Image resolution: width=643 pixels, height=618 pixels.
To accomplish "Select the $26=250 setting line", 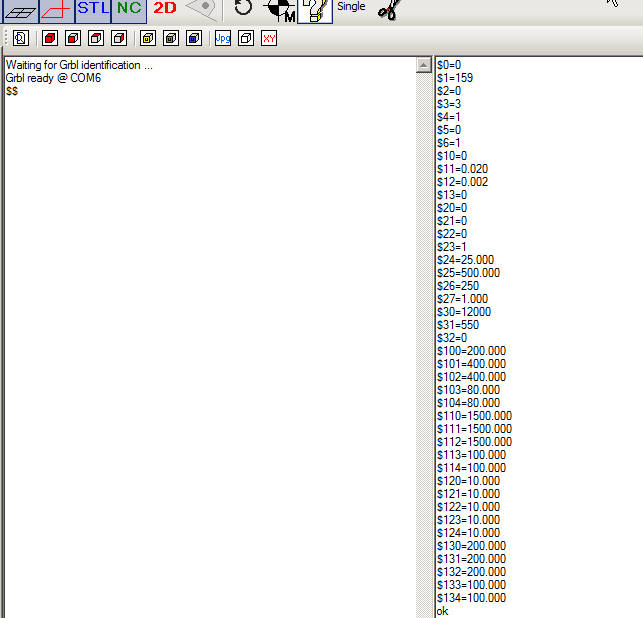I will point(458,286).
